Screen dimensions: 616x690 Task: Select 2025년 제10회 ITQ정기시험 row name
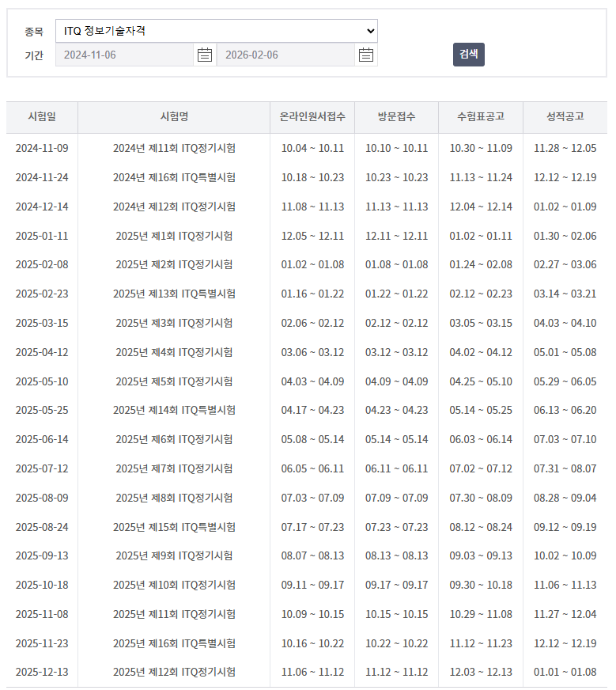[x=174, y=585]
